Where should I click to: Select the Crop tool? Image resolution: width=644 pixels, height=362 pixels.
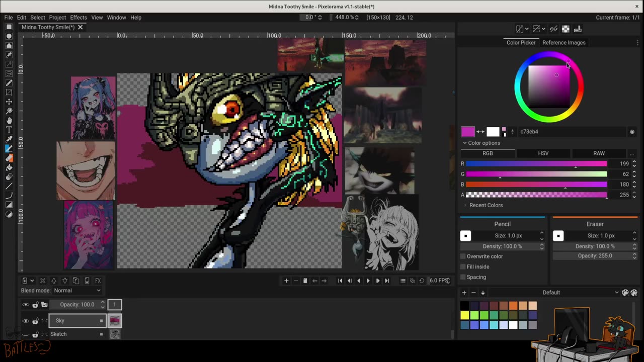pyautogui.click(x=9, y=93)
